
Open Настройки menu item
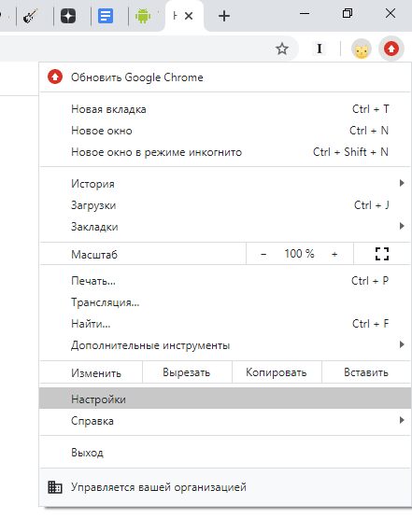coord(225,399)
